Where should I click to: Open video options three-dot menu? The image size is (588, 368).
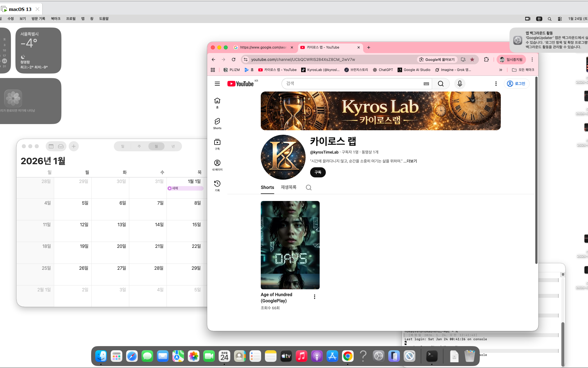click(x=314, y=297)
